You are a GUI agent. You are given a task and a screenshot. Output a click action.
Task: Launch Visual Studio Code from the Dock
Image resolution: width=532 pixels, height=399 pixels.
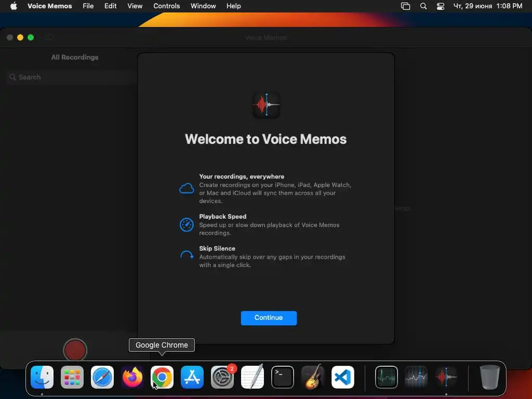pyautogui.click(x=343, y=377)
